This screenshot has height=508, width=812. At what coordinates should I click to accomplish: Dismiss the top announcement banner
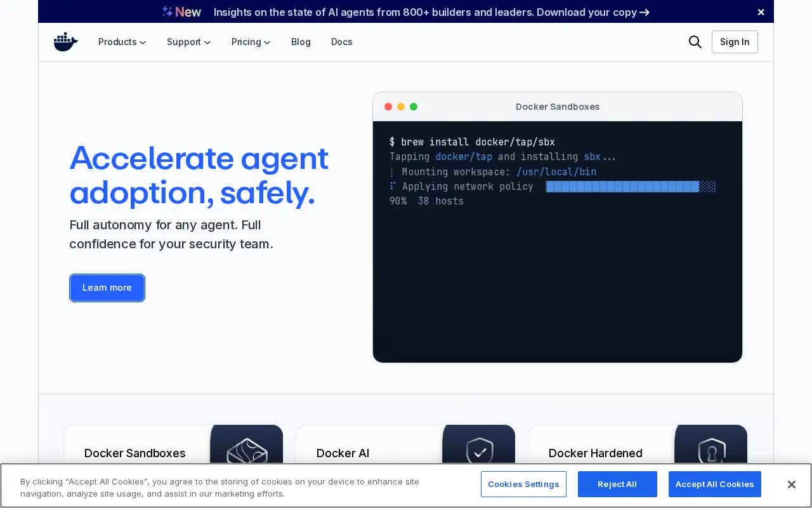[761, 12]
